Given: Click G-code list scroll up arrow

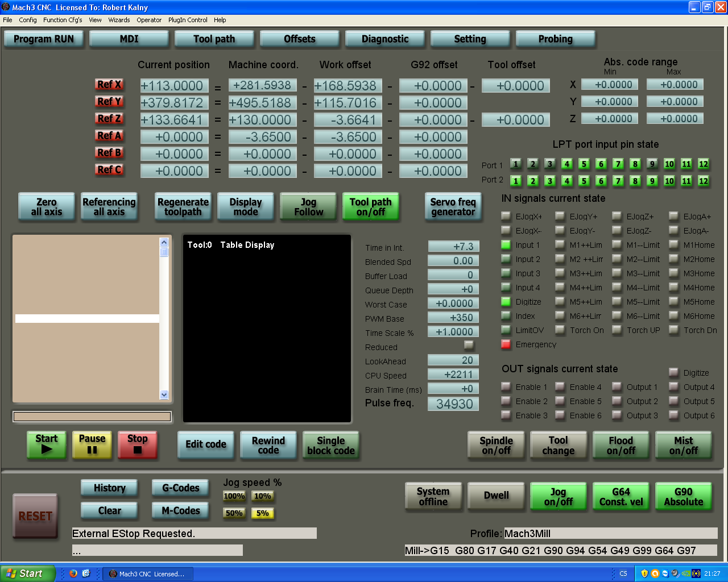Looking at the screenshot, I should [164, 242].
